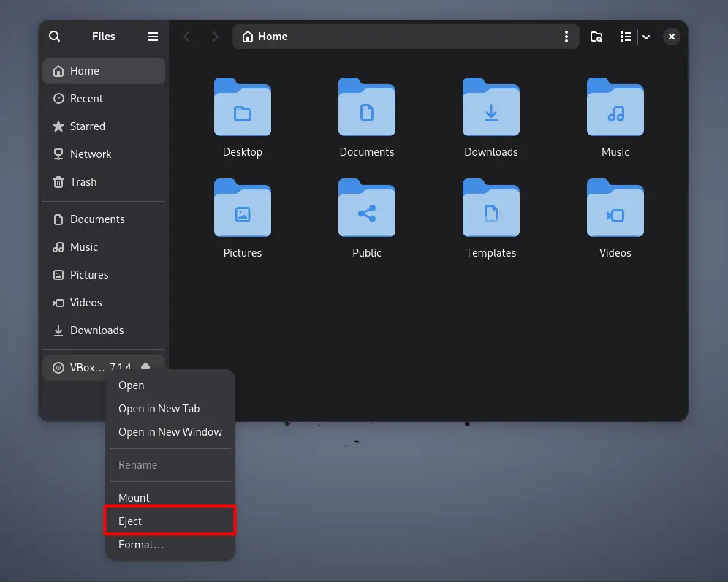Image resolution: width=728 pixels, height=582 pixels.
Task: Open the Downloads folder icon
Action: pos(491,110)
